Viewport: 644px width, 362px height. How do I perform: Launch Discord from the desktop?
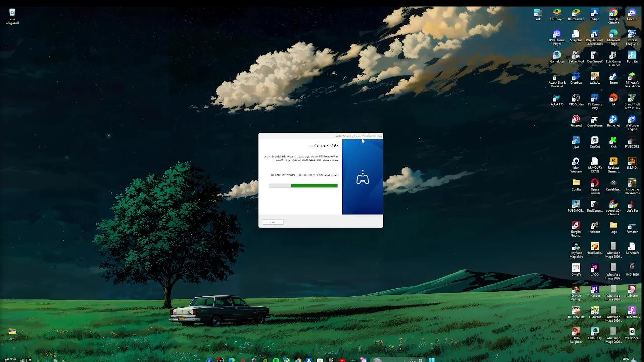[x=632, y=14]
